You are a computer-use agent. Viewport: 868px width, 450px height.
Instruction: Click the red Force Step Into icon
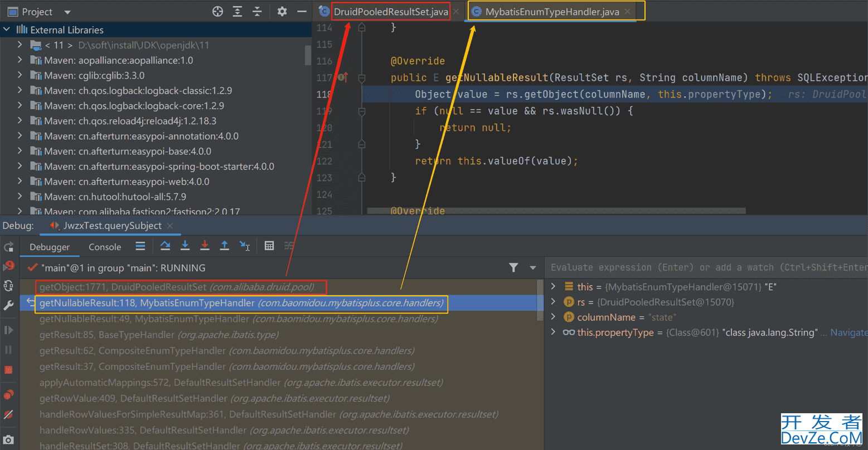(x=205, y=246)
